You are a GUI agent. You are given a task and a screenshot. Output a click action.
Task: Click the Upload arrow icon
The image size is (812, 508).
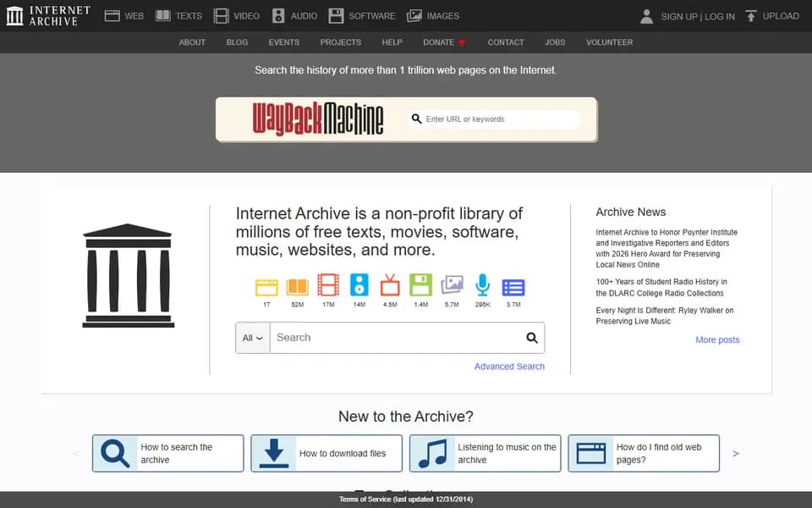point(750,16)
